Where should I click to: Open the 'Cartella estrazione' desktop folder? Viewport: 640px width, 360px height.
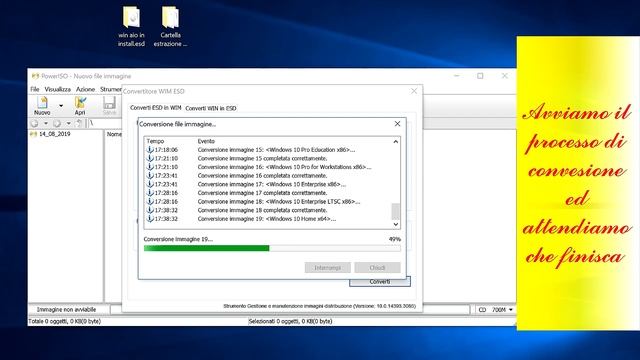[170, 27]
